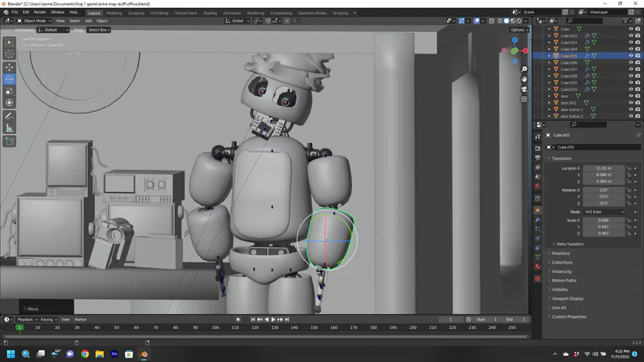
Task: Open the Texture properties checker icon
Action: (537, 278)
